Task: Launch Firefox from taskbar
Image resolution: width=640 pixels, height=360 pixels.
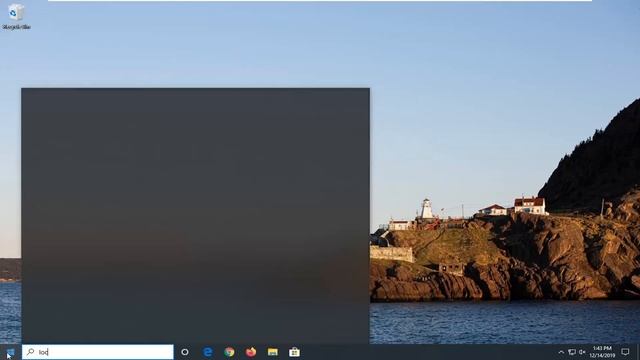Action: click(x=251, y=352)
